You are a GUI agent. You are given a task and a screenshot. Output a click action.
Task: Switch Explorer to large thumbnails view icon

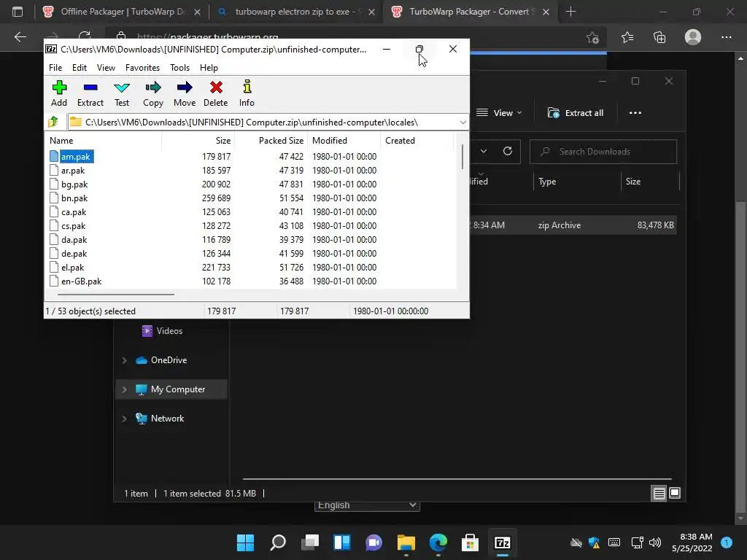pos(675,494)
